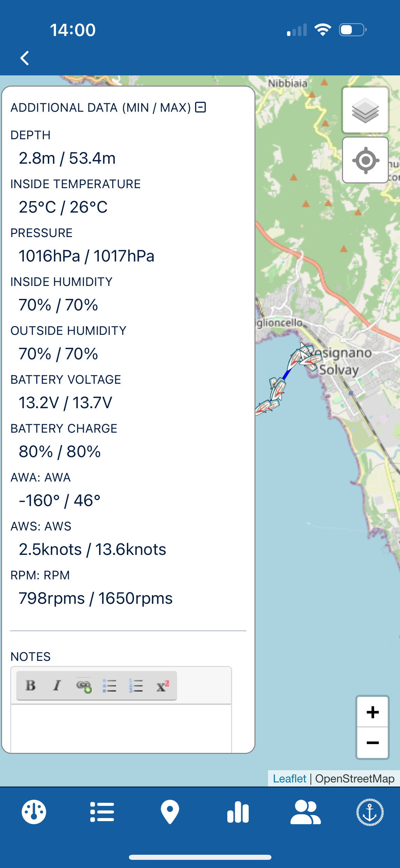
Task: Click inside the notes text area
Action: tap(121, 728)
